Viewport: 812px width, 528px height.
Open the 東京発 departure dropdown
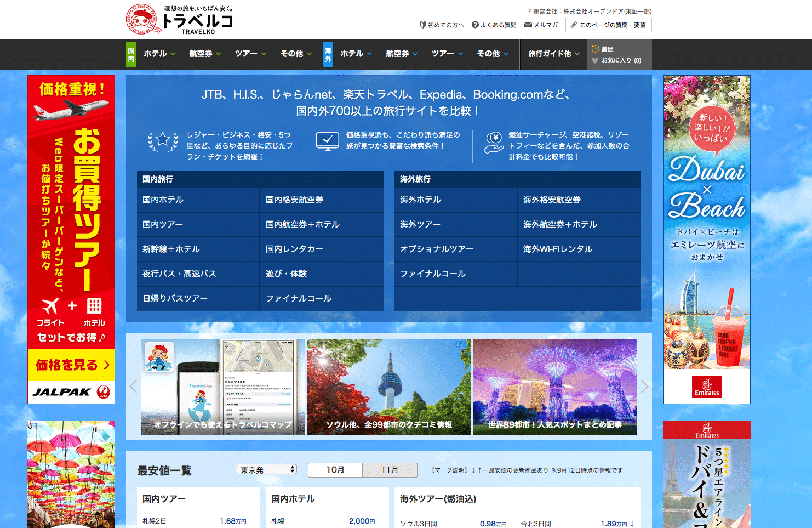click(x=266, y=470)
